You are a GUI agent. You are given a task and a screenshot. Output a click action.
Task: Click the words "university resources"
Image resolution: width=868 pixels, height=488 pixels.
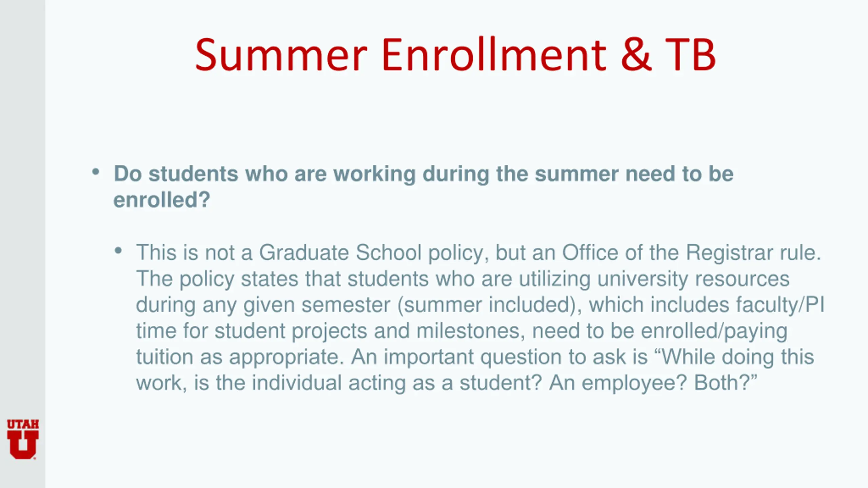(x=693, y=279)
